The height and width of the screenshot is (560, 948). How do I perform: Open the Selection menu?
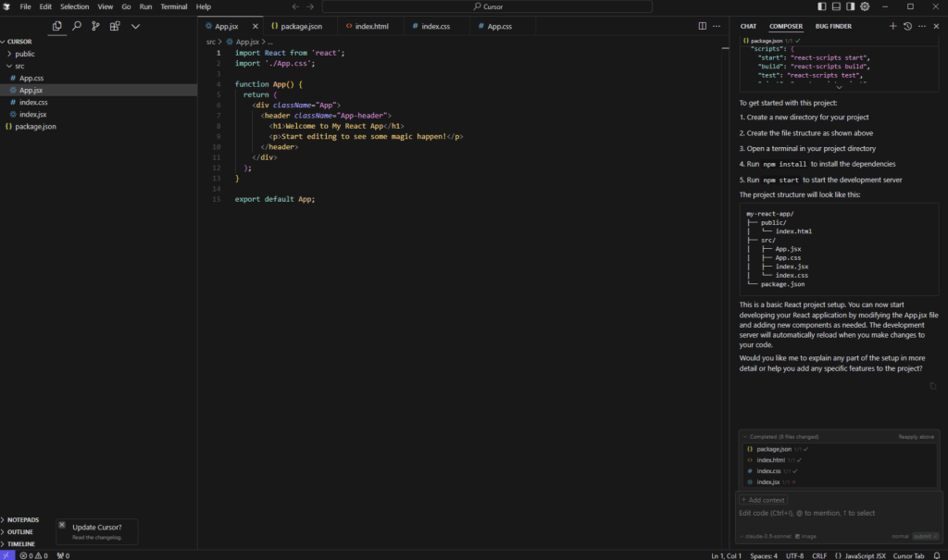[74, 6]
